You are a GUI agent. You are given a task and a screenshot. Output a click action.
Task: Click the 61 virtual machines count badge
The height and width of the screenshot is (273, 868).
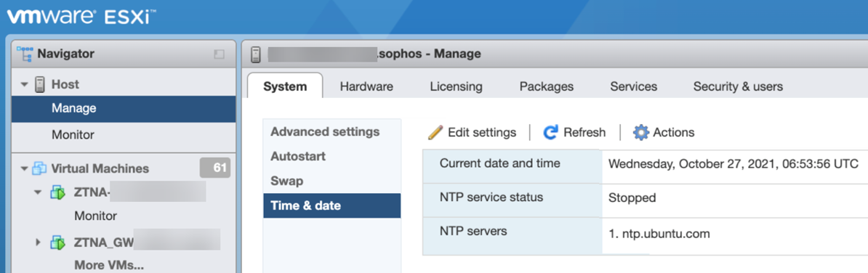[x=214, y=168]
